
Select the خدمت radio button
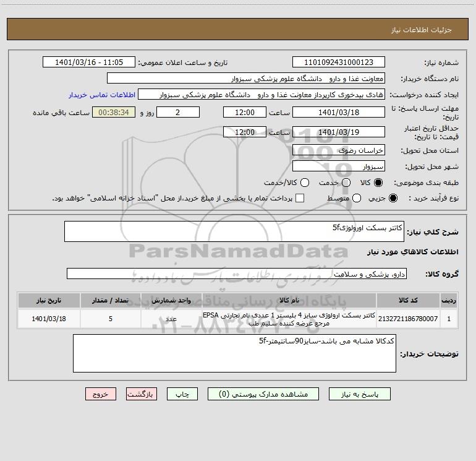(346, 183)
